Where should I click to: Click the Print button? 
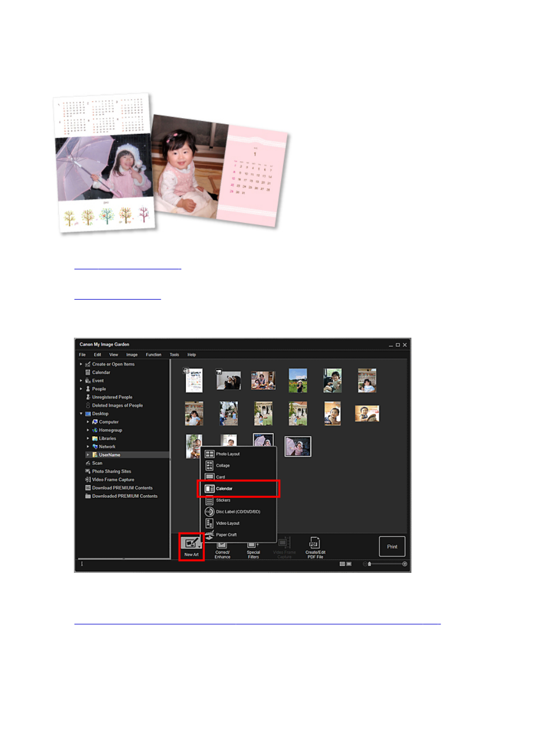[x=392, y=547]
